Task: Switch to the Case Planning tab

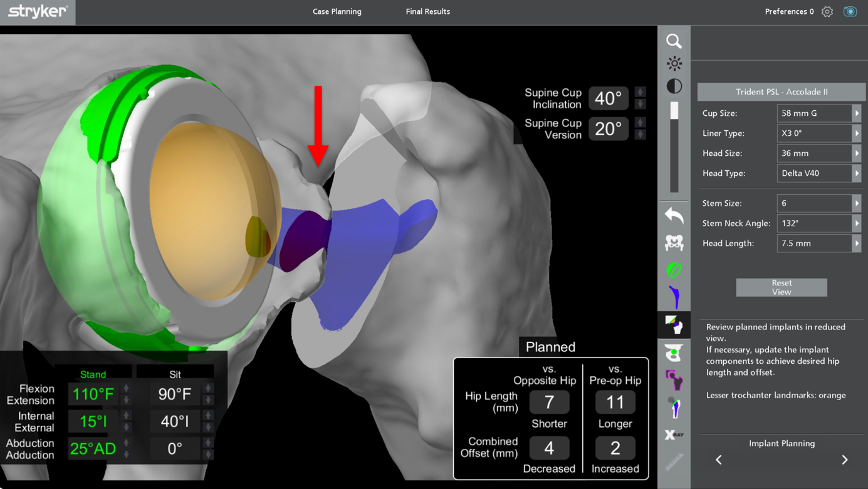Action: pyautogui.click(x=337, y=12)
